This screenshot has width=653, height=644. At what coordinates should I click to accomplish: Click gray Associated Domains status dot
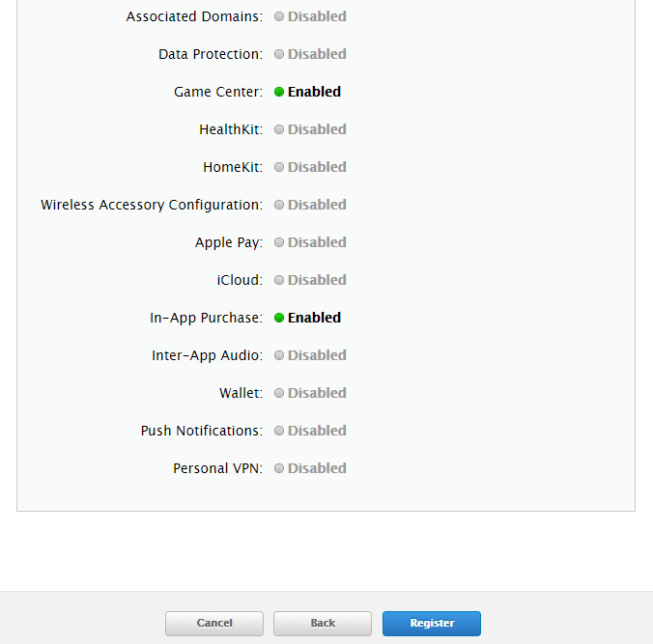279,16
